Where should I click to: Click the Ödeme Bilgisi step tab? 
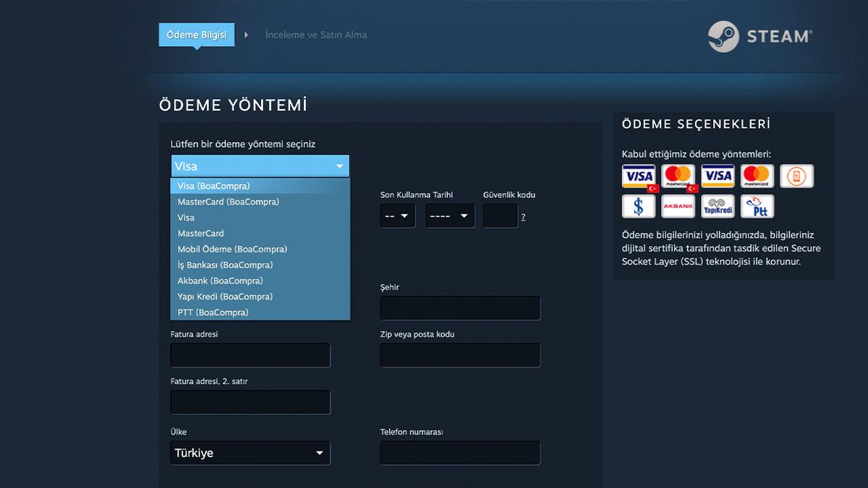click(x=196, y=34)
